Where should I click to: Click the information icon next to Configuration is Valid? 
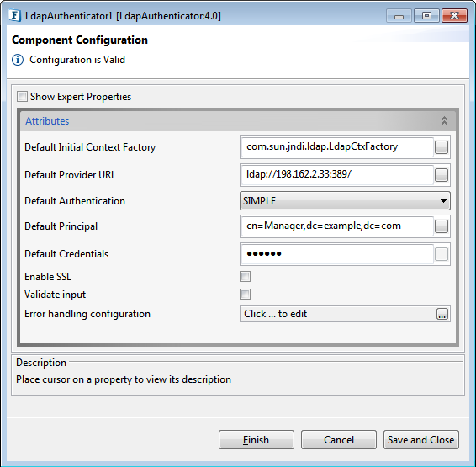point(18,60)
